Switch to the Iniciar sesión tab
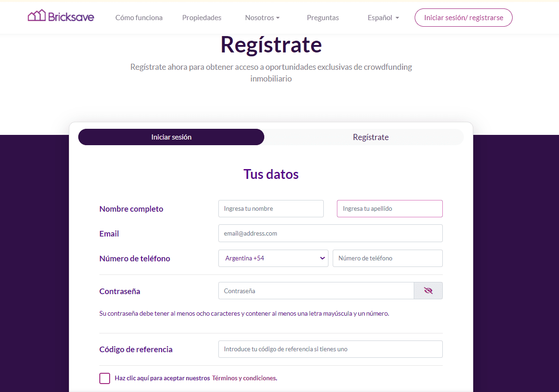This screenshot has height=392, width=559. pos(171,137)
